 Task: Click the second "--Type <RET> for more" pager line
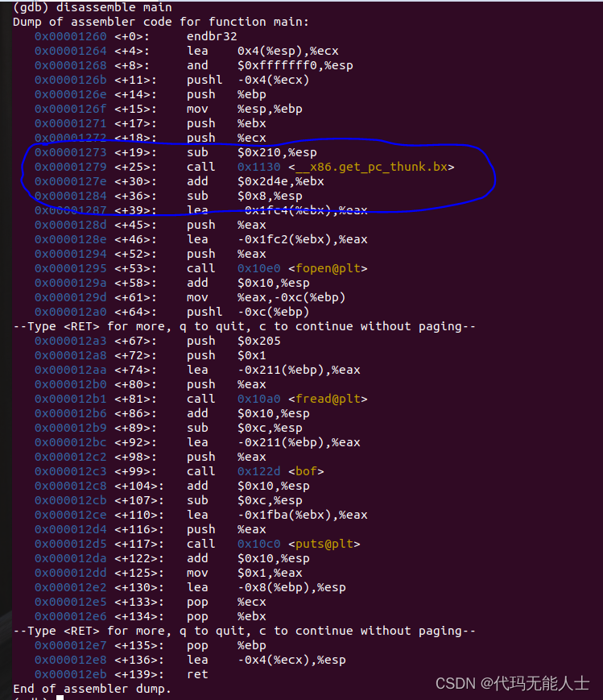tap(244, 631)
